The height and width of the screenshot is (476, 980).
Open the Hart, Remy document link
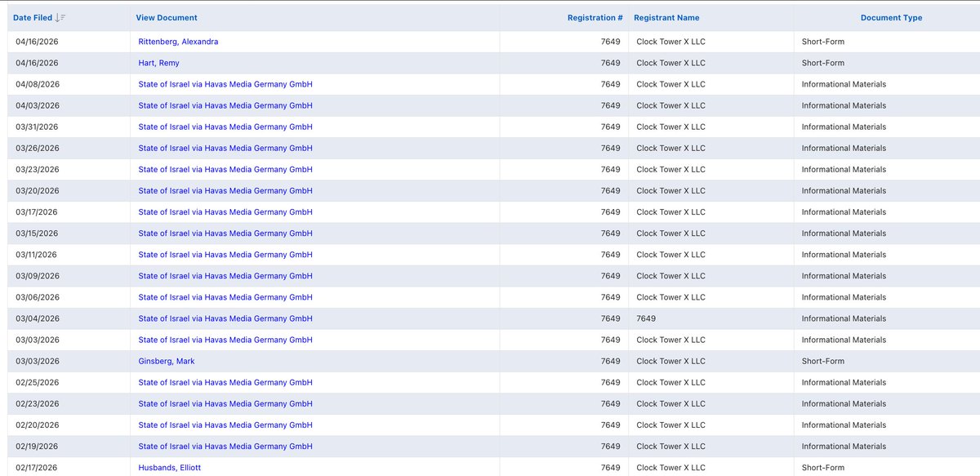click(158, 63)
